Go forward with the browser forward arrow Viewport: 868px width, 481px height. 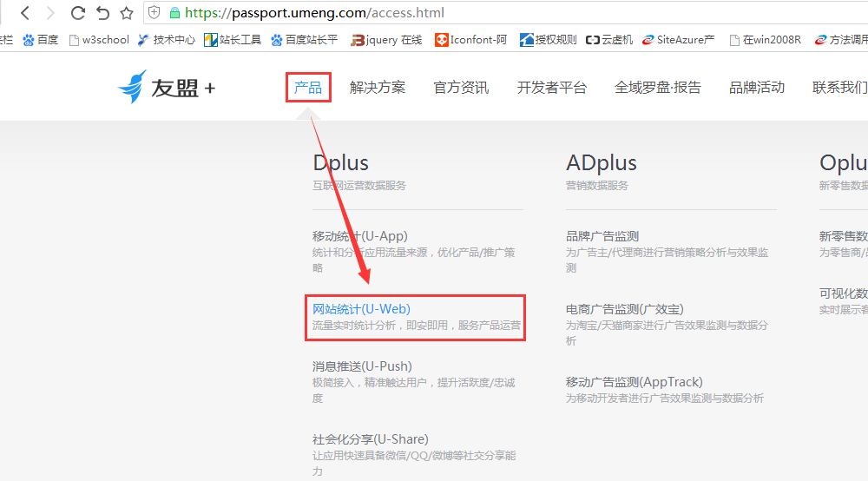(50, 13)
